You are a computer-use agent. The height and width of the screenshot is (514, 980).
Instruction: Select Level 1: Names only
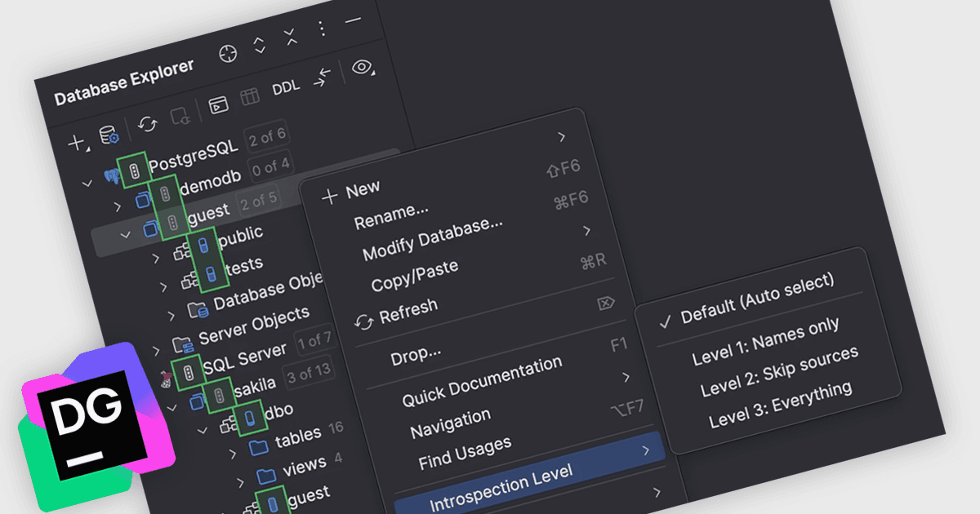click(765, 341)
